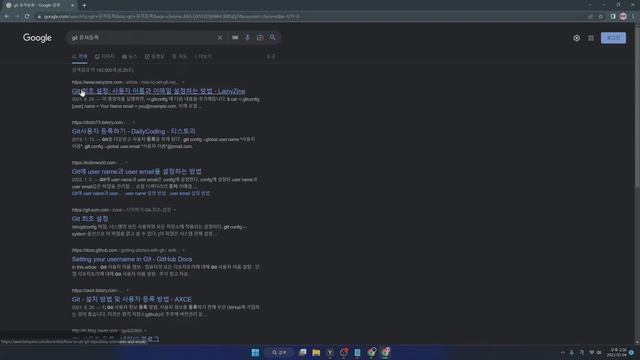The image size is (640, 360).
Task: Click the blue sign-in button
Action: click(x=613, y=38)
